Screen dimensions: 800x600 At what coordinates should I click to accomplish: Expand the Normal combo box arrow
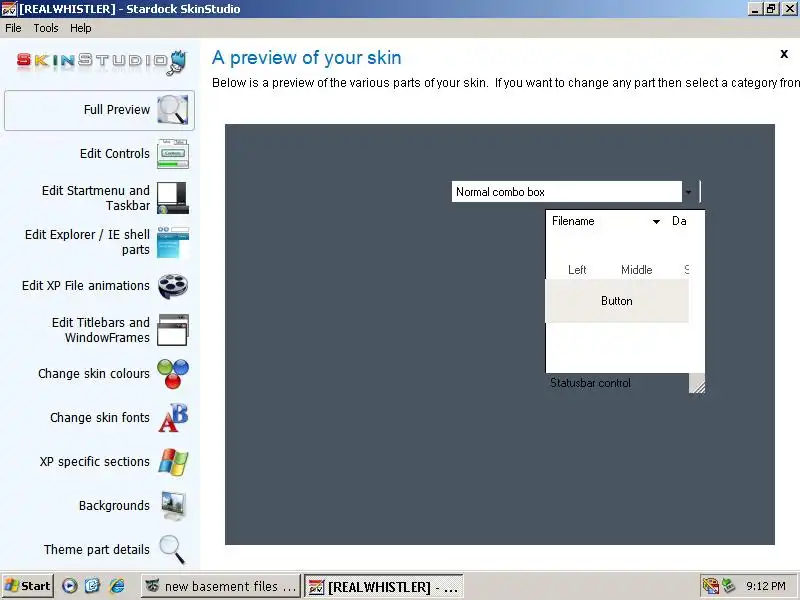pos(689,192)
